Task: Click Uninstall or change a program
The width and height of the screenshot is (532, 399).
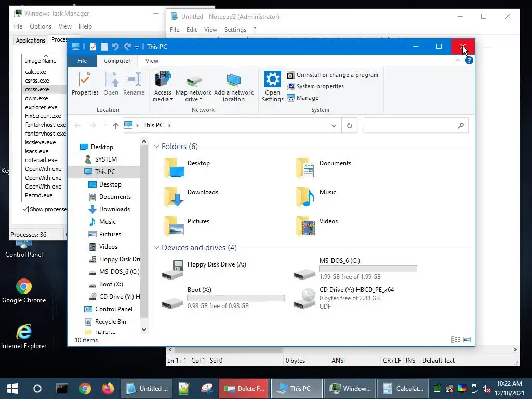Action: pos(332,75)
